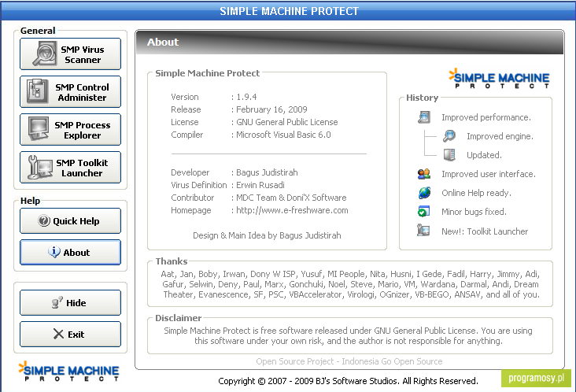Click 'Microsoft Visual Basic 6.0' compiler value

point(283,135)
